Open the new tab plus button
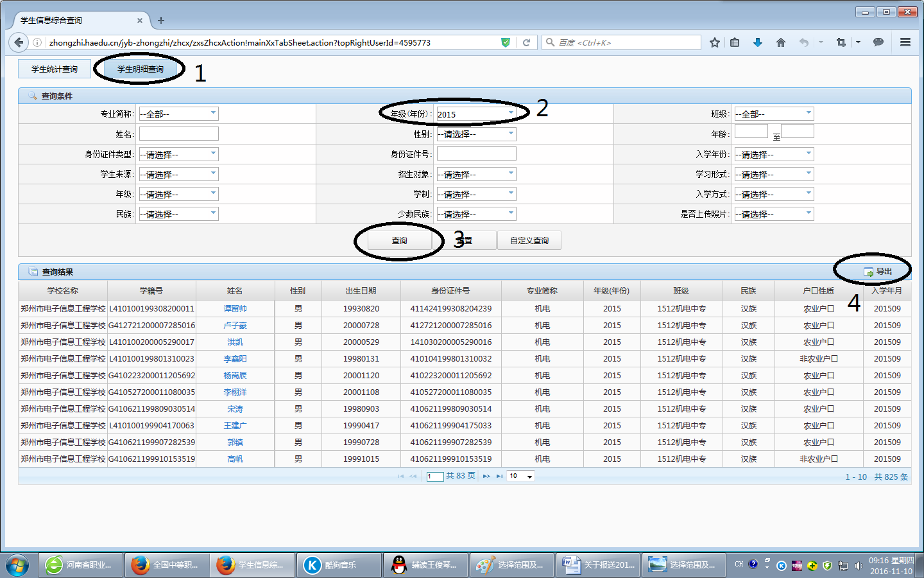This screenshot has width=924, height=578. (x=161, y=21)
